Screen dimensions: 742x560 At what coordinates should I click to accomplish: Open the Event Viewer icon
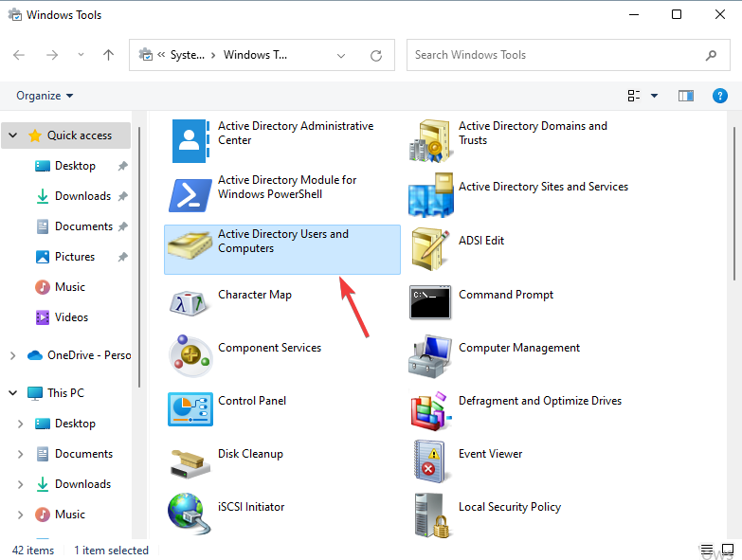coord(429,461)
